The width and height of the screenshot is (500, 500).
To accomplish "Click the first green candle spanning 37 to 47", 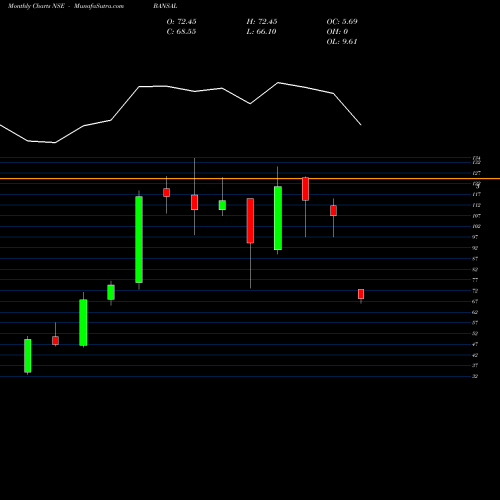I will [28, 356].
